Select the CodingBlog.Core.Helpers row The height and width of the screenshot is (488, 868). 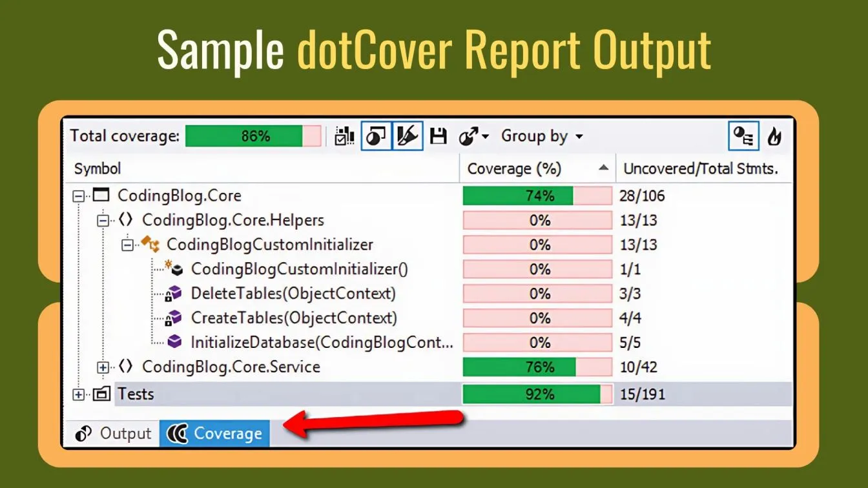[x=429, y=220]
